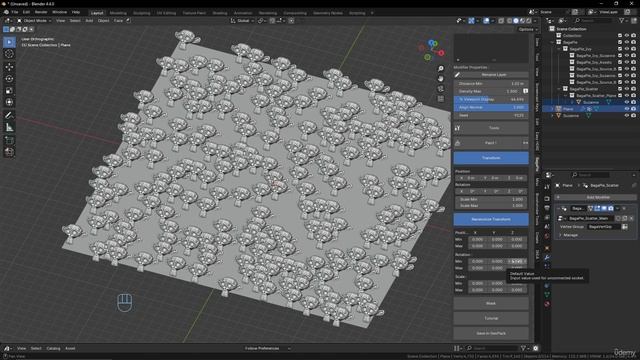Open the Render properties tab

[547, 199]
